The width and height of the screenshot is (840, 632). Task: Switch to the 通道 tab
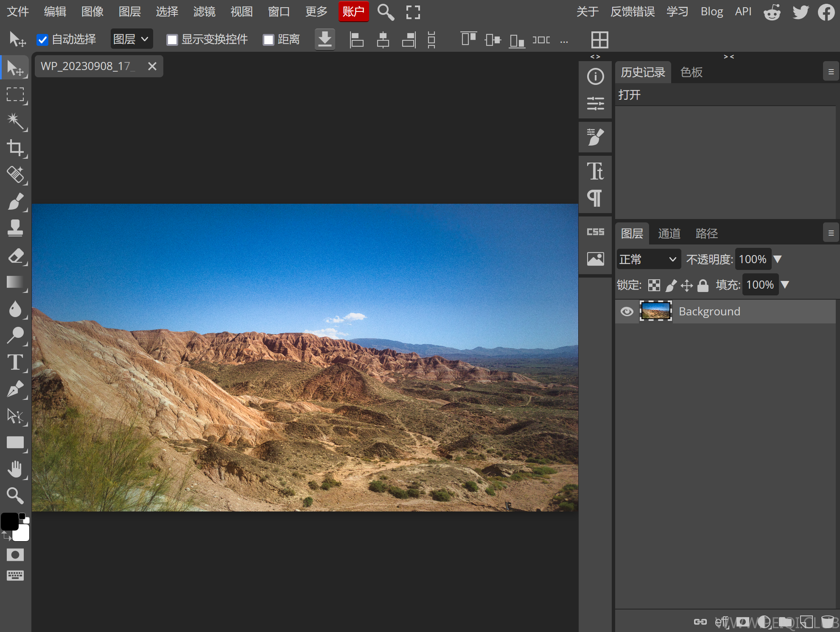point(669,233)
